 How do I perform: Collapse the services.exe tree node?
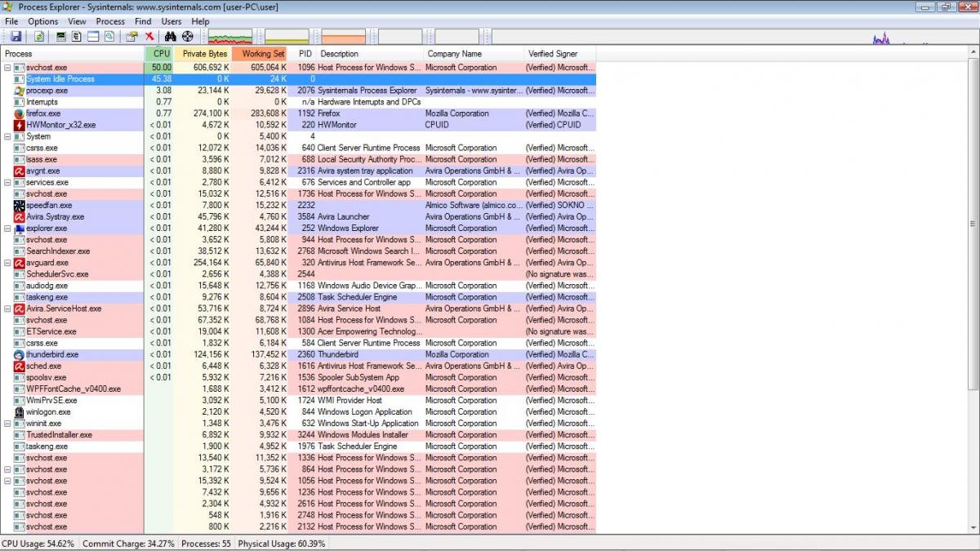[x=7, y=182]
